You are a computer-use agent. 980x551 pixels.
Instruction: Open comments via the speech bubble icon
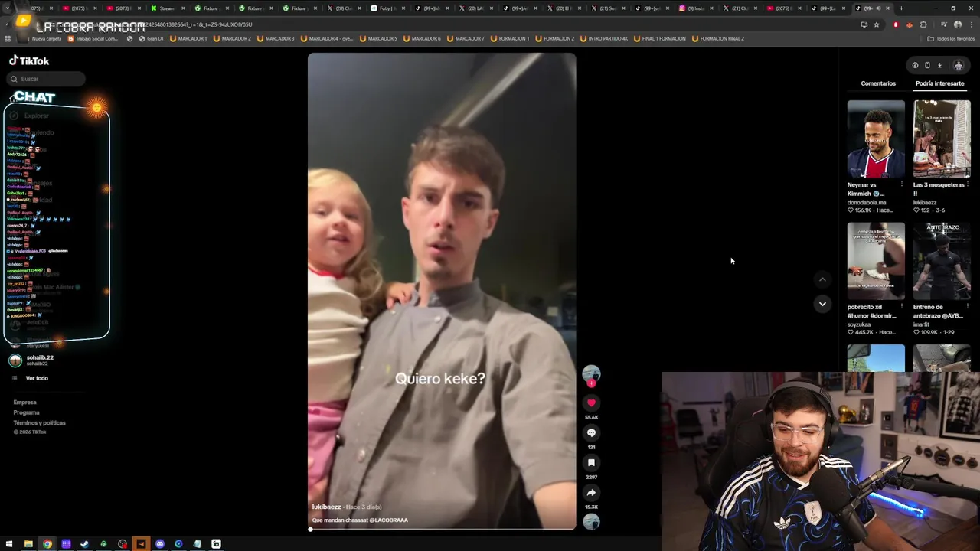591,432
